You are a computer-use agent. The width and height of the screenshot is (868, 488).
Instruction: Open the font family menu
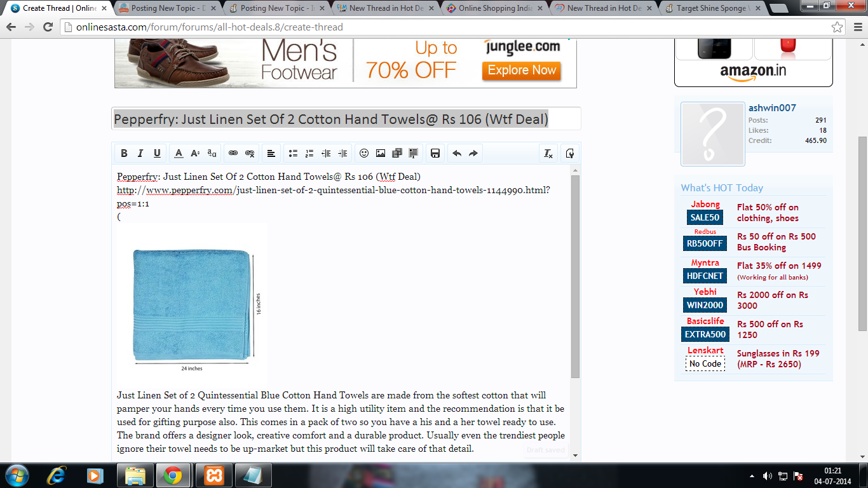click(x=212, y=153)
